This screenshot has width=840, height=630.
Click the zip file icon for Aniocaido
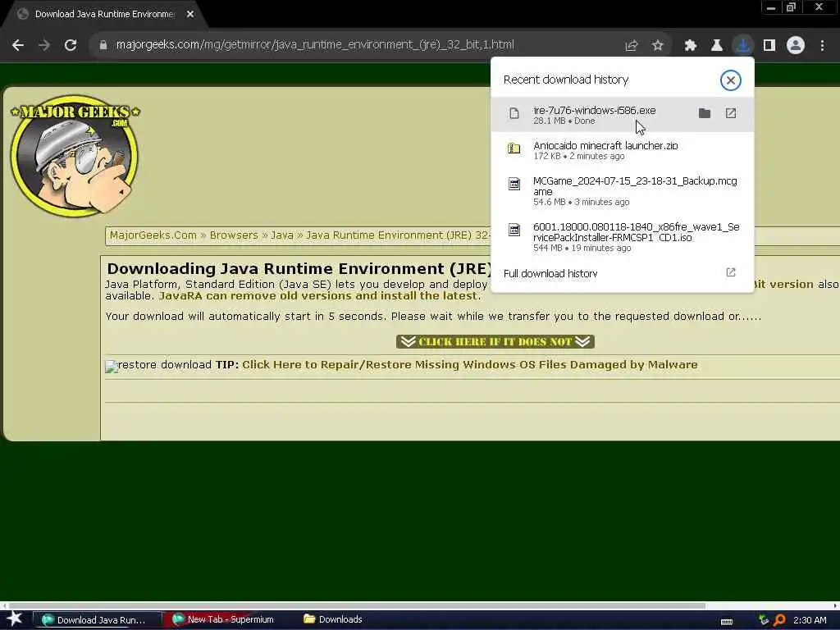[x=514, y=148]
